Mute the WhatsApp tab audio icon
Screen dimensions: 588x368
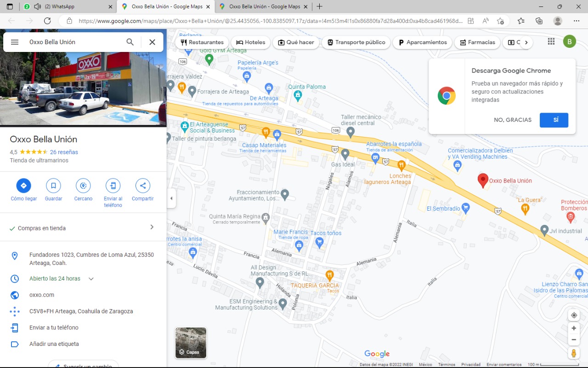(x=37, y=7)
